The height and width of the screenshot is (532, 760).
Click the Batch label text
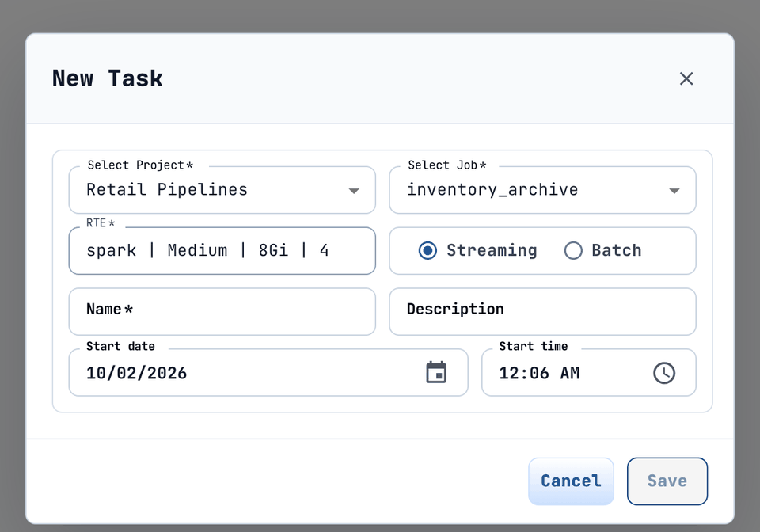click(617, 250)
